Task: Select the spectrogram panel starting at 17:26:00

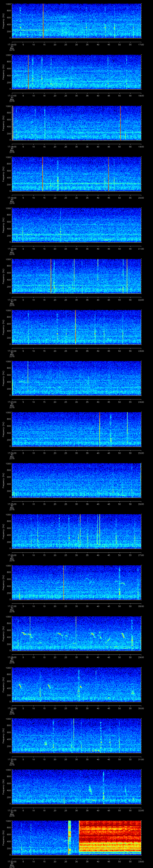Action: point(76,531)
